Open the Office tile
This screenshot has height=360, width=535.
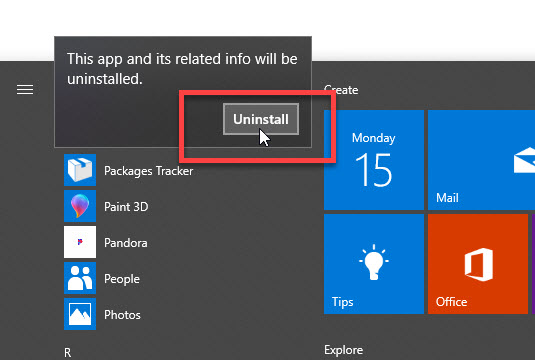point(478,264)
